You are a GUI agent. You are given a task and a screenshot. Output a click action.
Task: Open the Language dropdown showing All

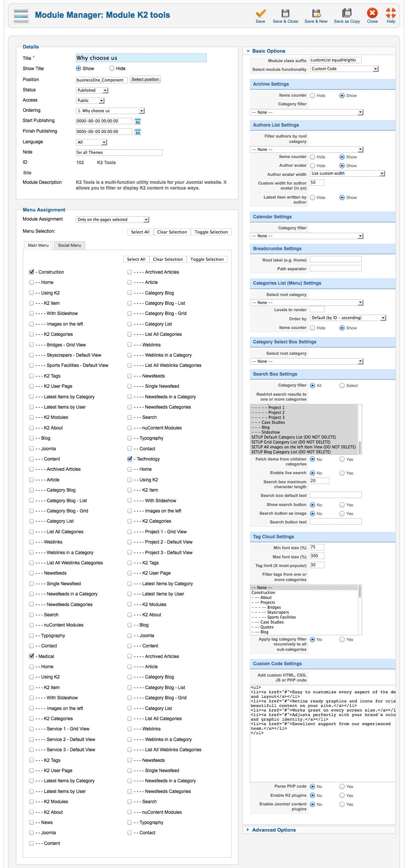pos(92,143)
